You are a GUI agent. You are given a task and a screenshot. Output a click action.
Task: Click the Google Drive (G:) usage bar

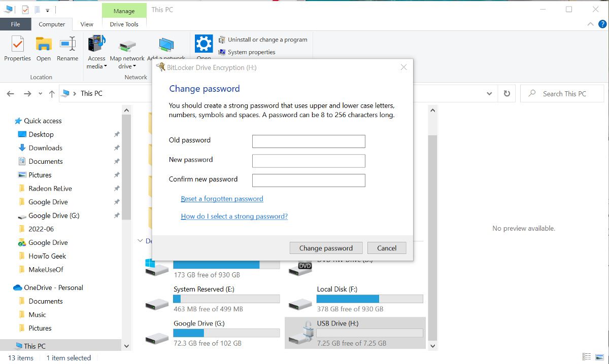226,333
